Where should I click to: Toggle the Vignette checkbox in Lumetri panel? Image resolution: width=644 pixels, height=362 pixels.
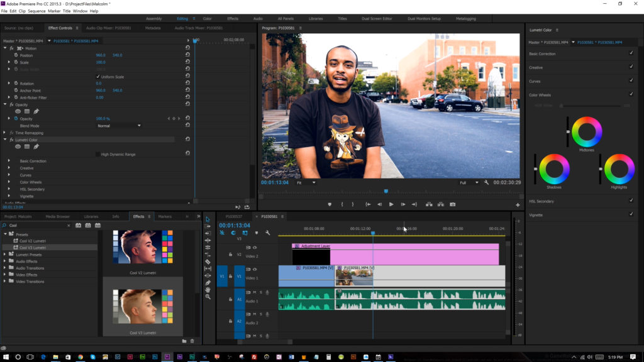[631, 214]
